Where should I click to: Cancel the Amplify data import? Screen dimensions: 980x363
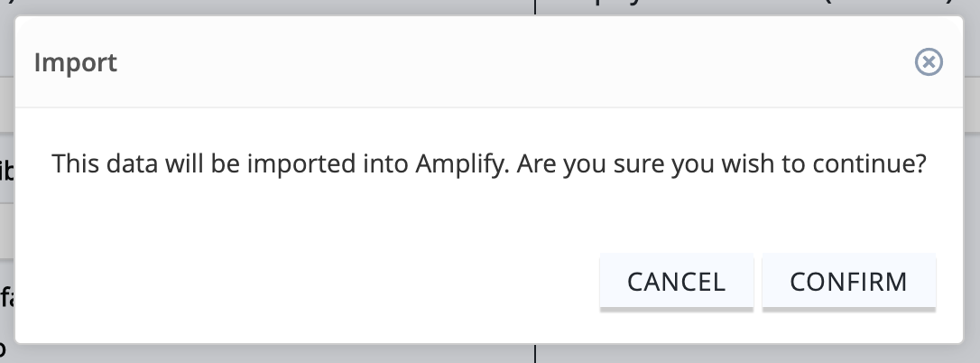(x=676, y=282)
